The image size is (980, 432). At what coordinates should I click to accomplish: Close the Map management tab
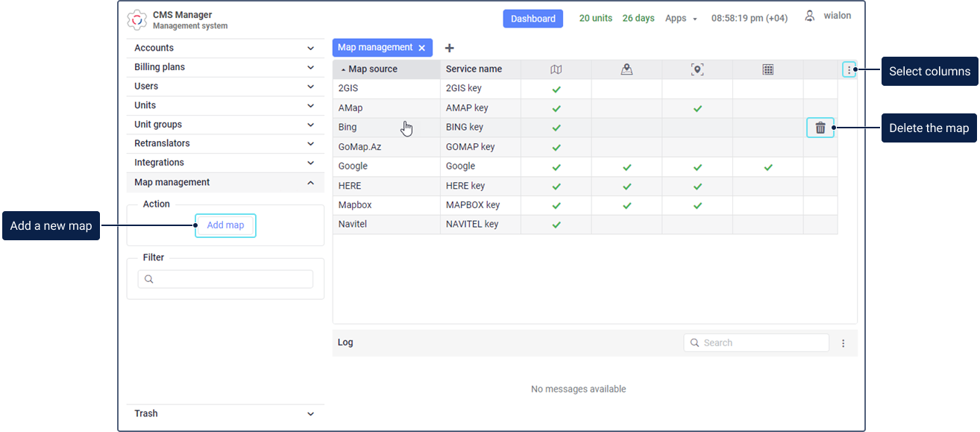tap(421, 48)
